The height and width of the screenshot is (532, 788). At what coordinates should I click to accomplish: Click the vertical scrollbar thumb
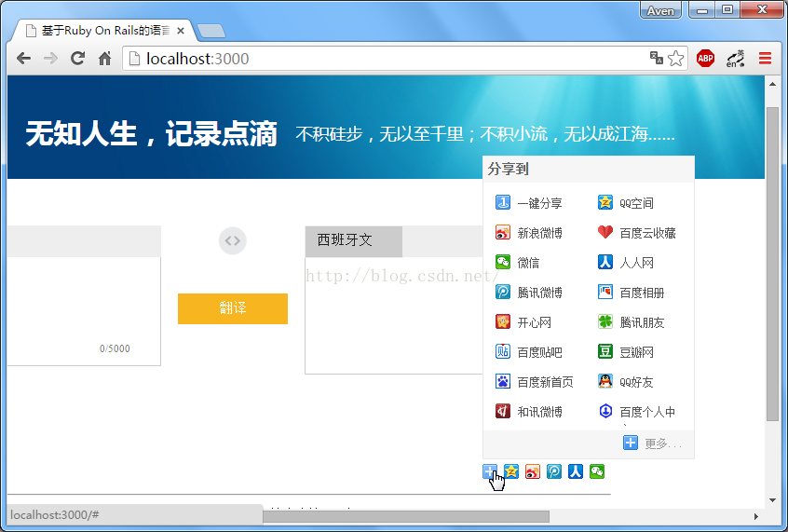[772, 264]
